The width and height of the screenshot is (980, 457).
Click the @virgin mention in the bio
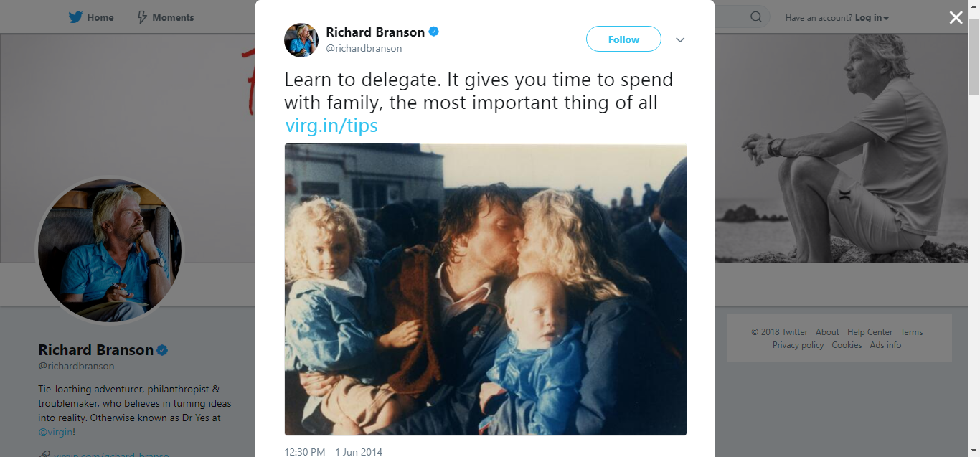[x=55, y=432]
